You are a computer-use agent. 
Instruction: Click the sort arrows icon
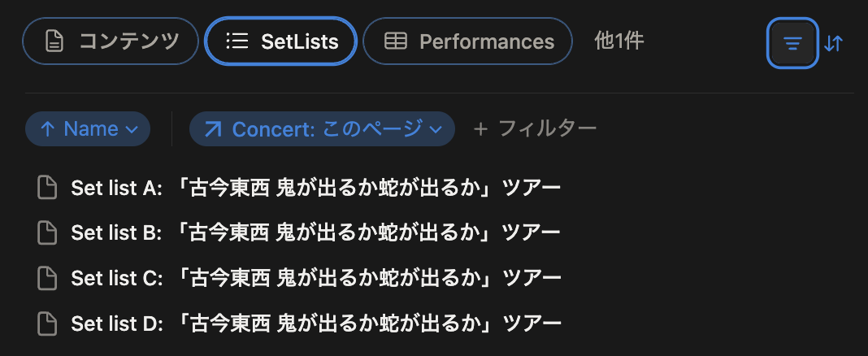coord(833,43)
